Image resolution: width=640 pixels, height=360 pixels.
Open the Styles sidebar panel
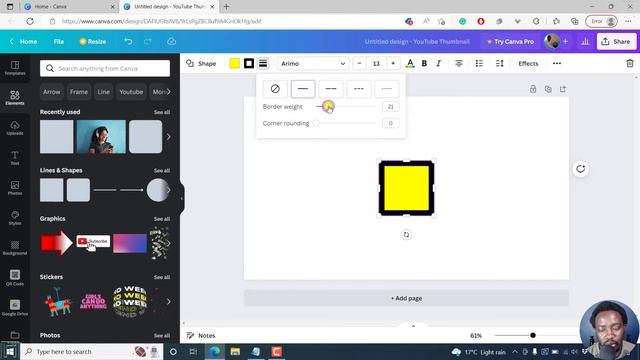15,218
